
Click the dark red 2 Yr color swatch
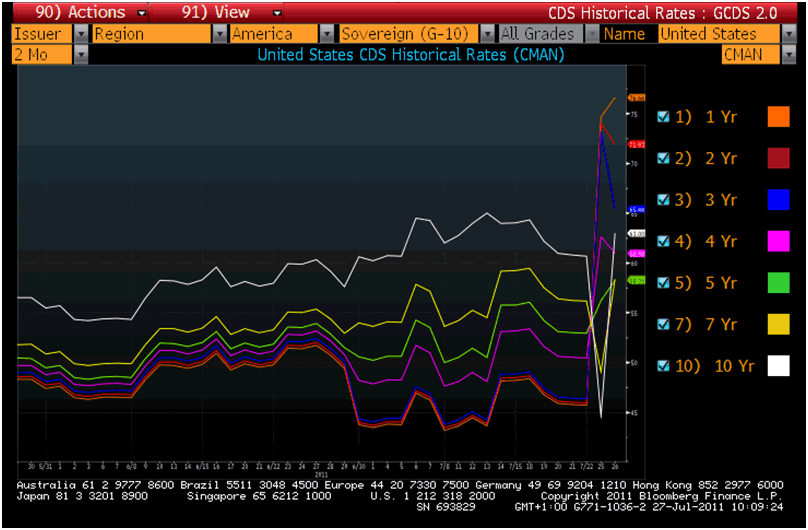click(779, 158)
